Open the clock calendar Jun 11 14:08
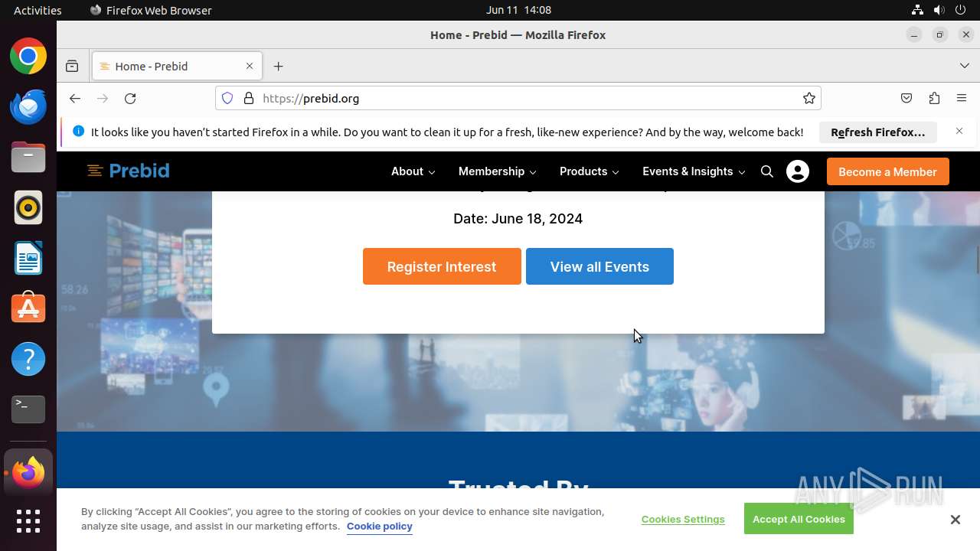Image resolution: width=980 pixels, height=551 pixels. [x=518, y=10]
